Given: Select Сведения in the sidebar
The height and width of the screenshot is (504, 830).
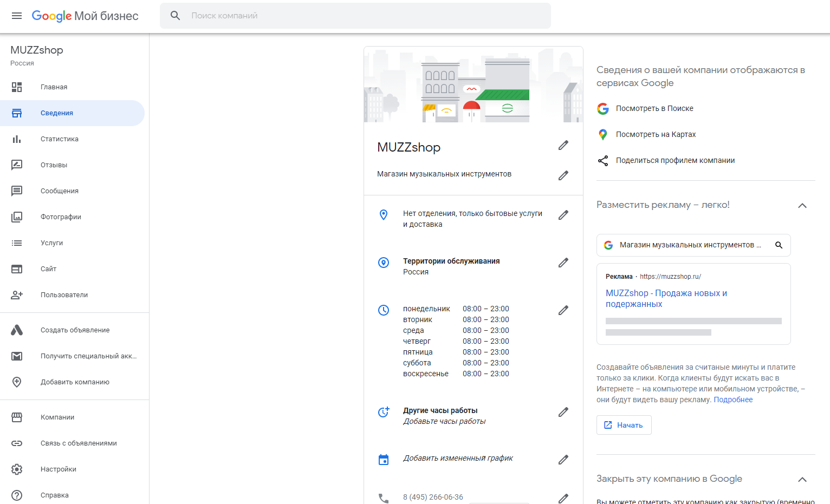Looking at the screenshot, I should (x=72, y=113).
